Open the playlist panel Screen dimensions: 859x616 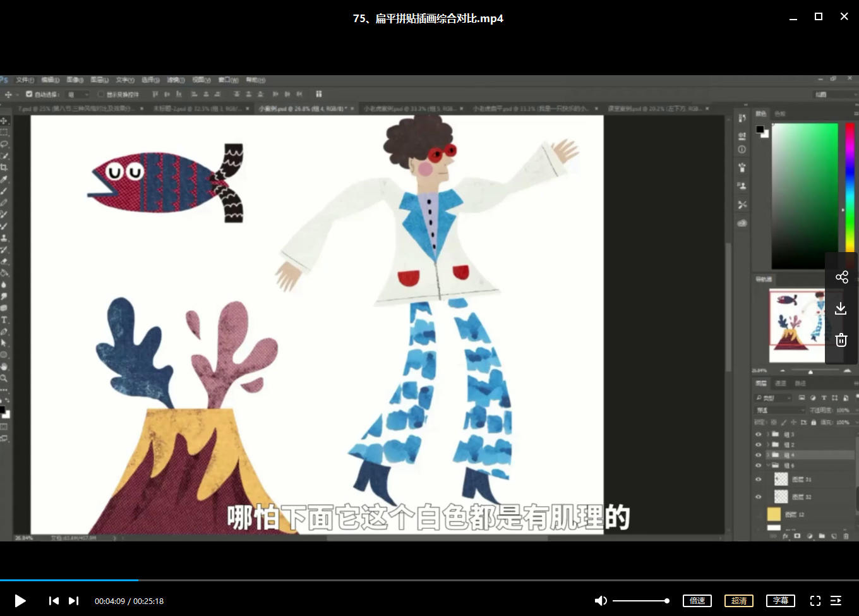pos(836,601)
